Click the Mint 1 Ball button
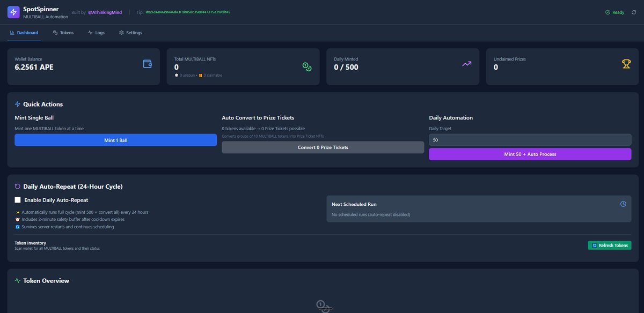 pyautogui.click(x=116, y=140)
